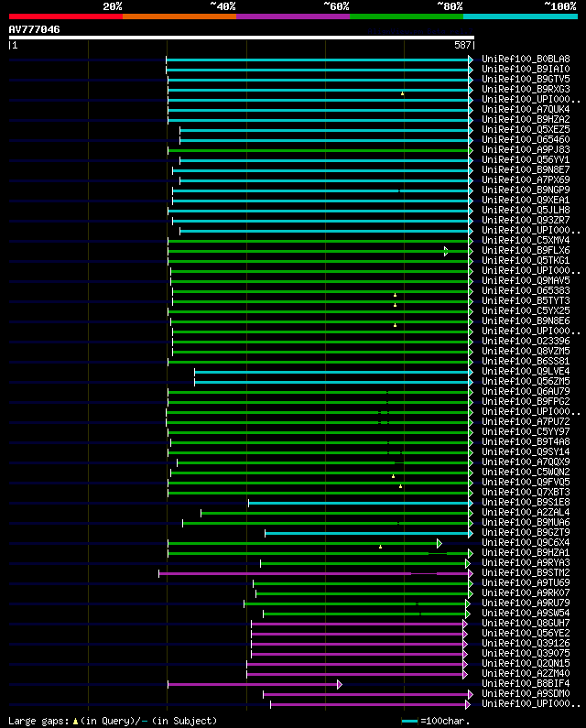
Task: Open hit UniRef100_B9GZT9
Action: click(x=526, y=533)
